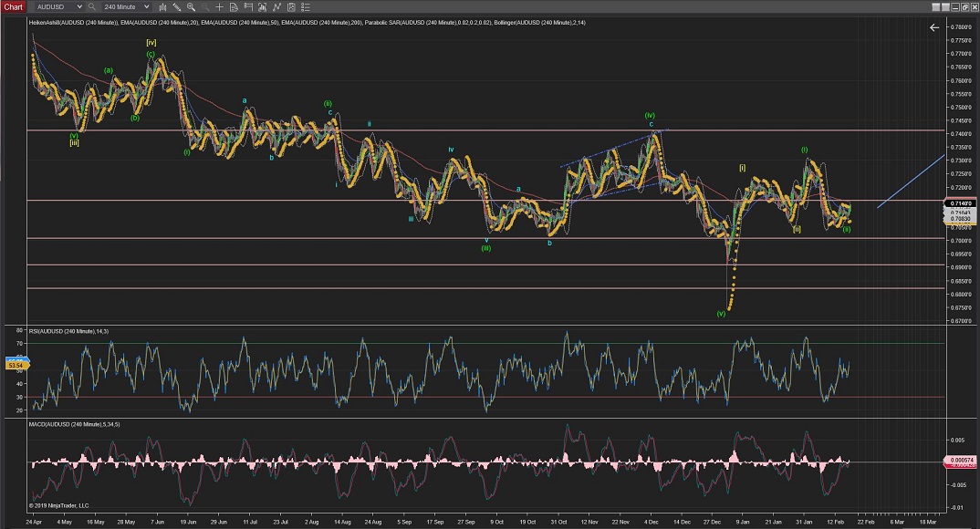Click the 9 Jan date axis label
The width and height of the screenshot is (980, 529).
(x=743, y=522)
